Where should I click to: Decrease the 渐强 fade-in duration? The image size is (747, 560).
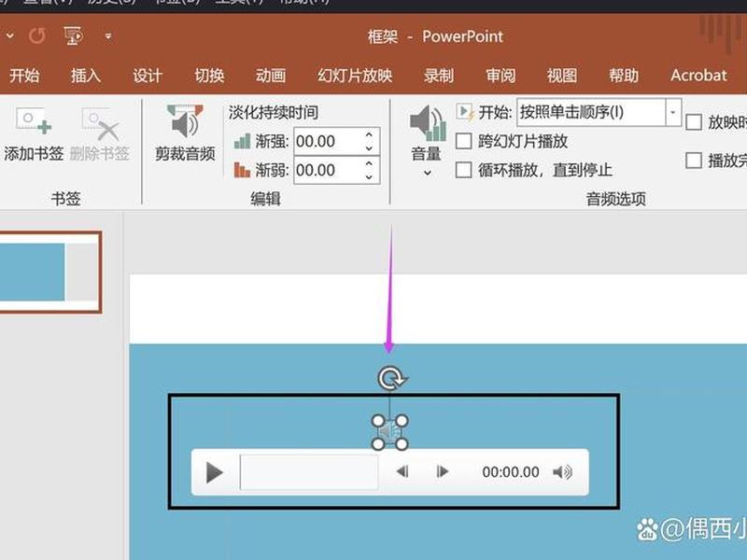[369, 148]
